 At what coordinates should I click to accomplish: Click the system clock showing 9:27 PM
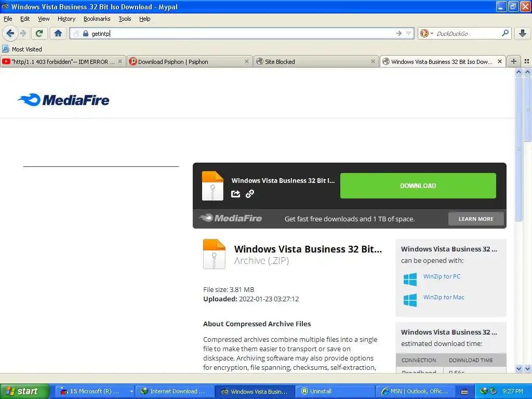tap(513, 391)
